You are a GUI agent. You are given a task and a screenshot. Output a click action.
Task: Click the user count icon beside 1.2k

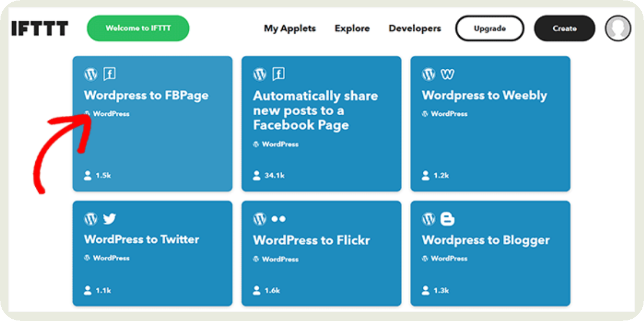(426, 176)
